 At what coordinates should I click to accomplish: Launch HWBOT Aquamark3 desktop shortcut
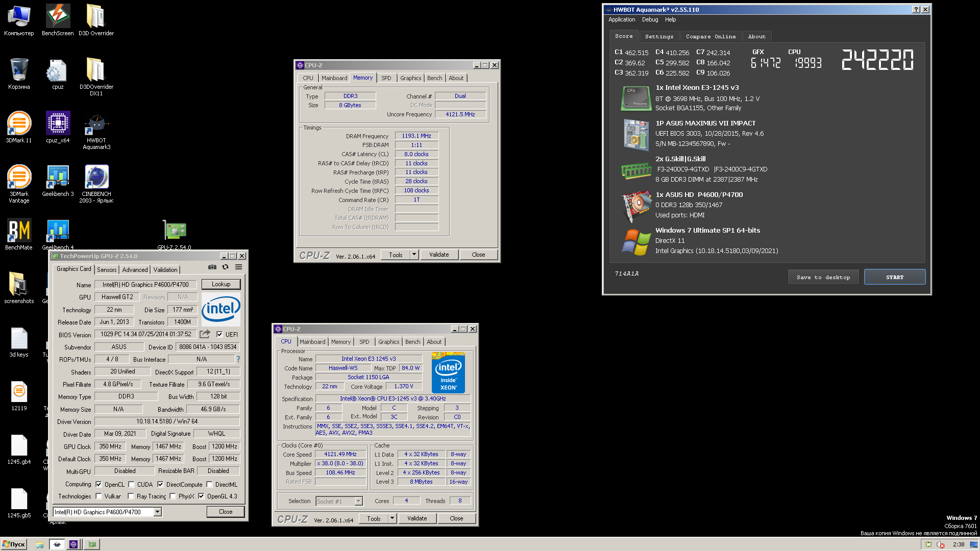coord(96,131)
